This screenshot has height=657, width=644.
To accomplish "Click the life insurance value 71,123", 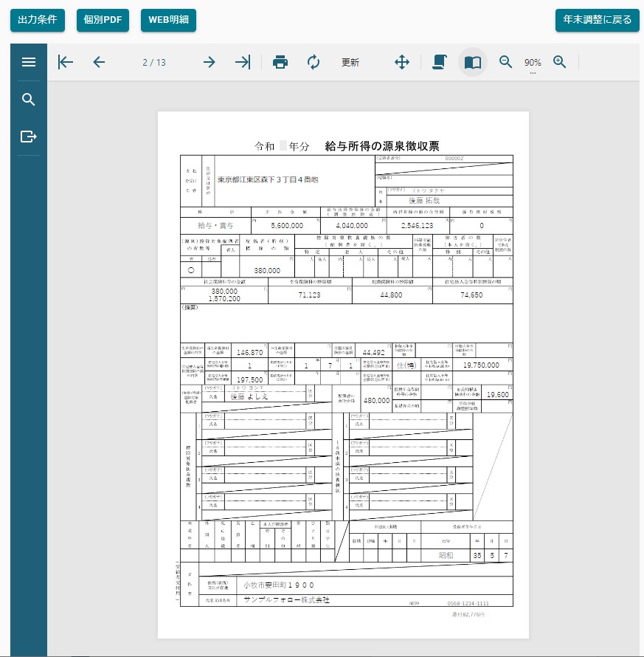I will [309, 295].
